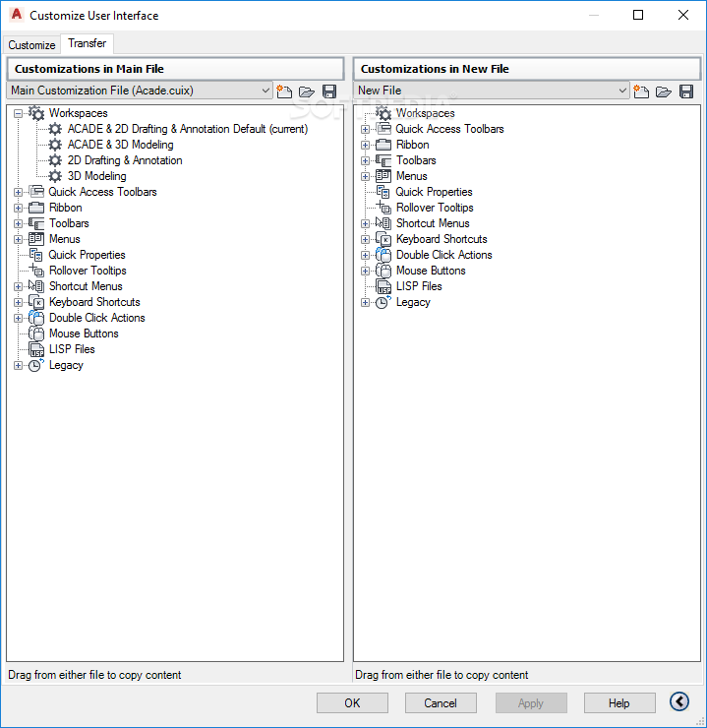Select Rollover Tooltips in New File tree

click(x=435, y=208)
